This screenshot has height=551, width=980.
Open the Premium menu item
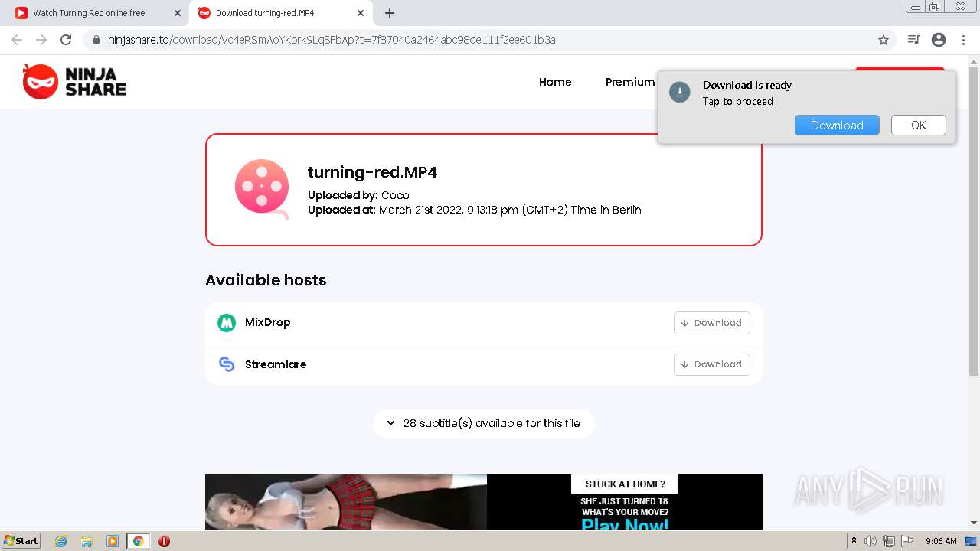630,82
